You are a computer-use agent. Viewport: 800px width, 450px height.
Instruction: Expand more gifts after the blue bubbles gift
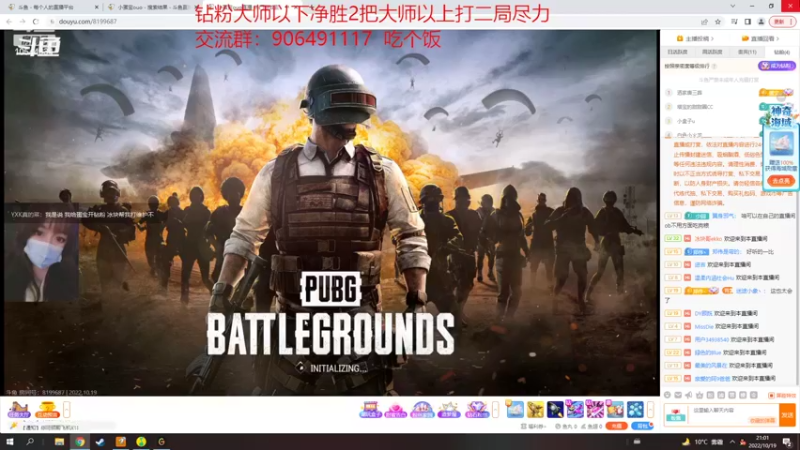coord(650,409)
